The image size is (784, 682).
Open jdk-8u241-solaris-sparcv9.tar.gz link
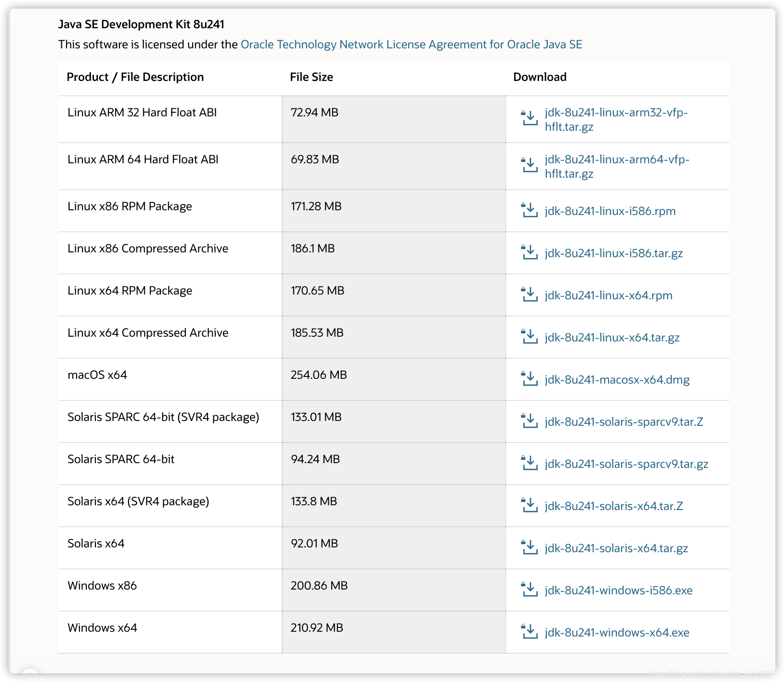click(x=627, y=464)
